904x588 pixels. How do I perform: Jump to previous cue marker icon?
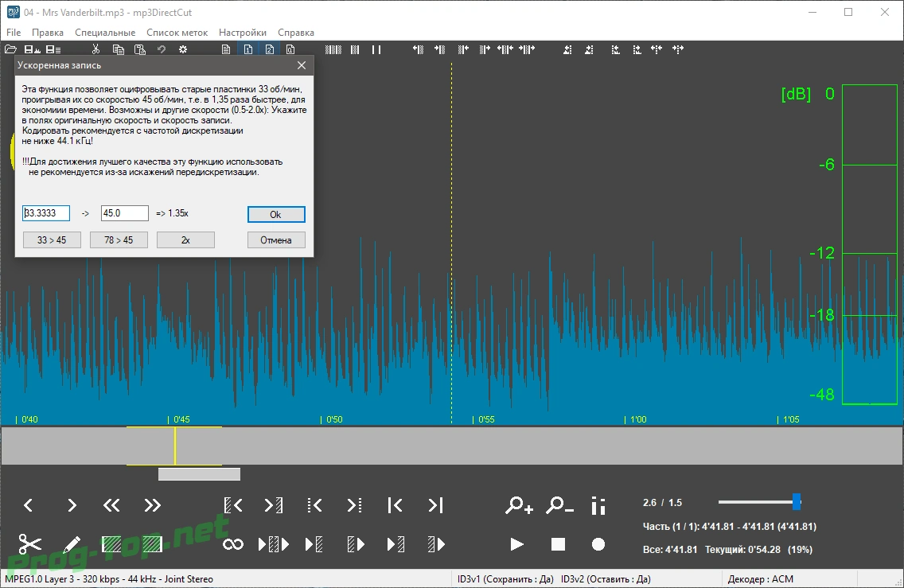tap(314, 505)
